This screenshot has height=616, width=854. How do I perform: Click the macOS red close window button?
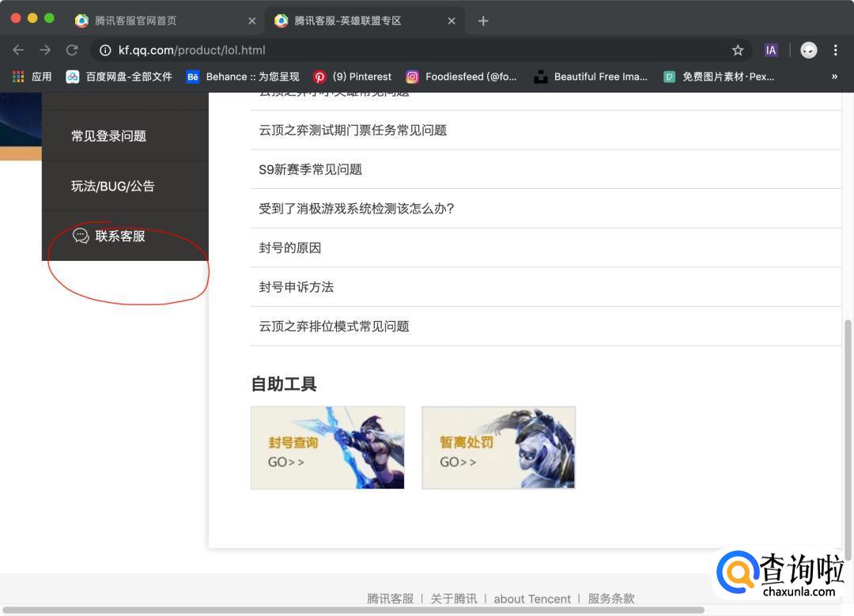[x=16, y=18]
